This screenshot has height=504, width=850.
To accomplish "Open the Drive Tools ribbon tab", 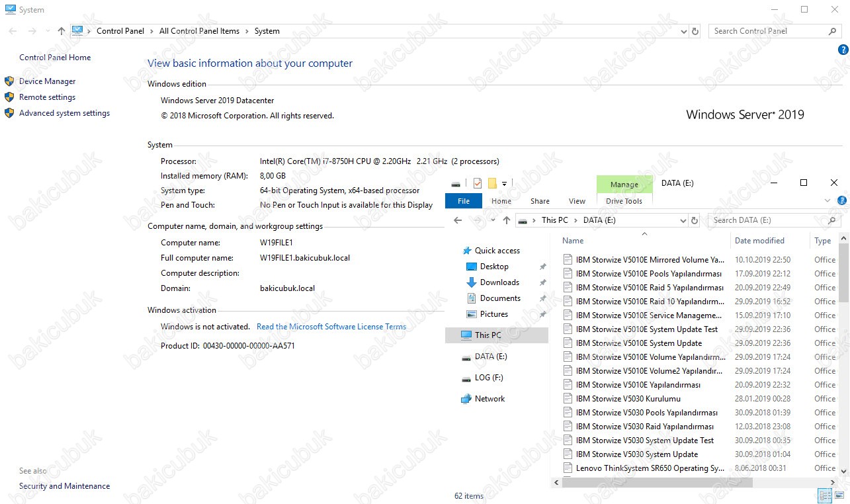I will pos(624,201).
